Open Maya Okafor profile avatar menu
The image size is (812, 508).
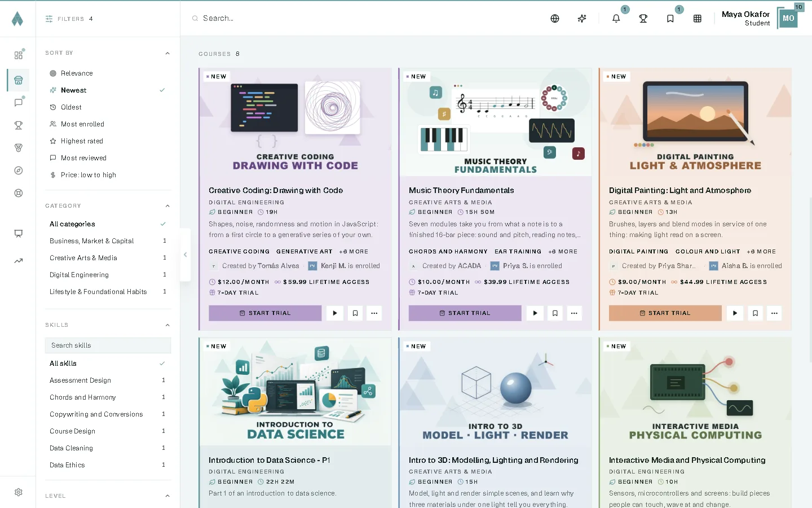point(788,19)
